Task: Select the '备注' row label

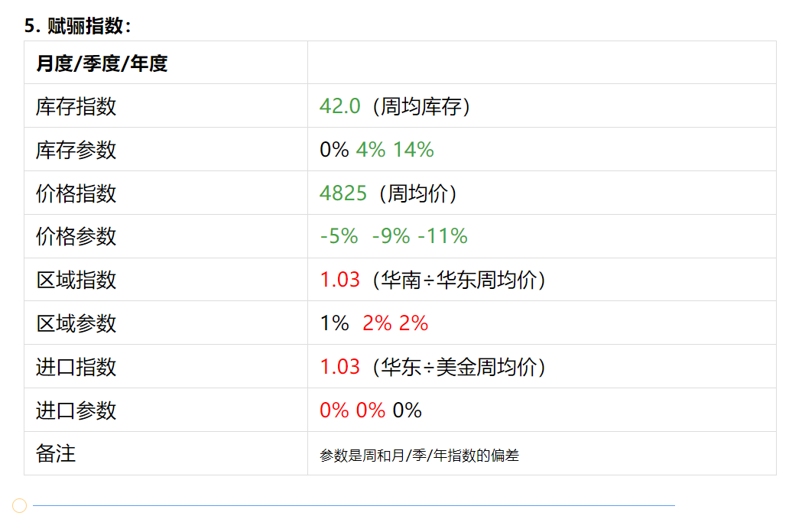Action: (56, 454)
